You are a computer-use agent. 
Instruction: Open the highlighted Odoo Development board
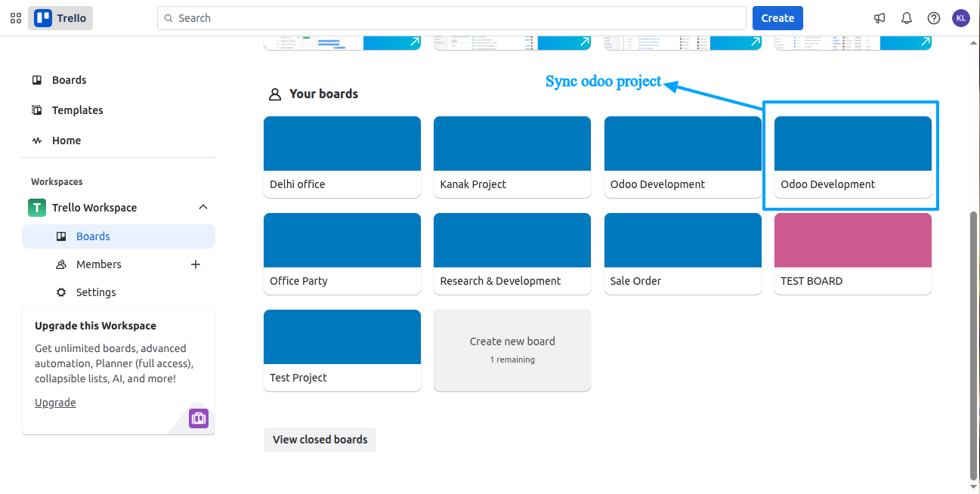tap(853, 157)
